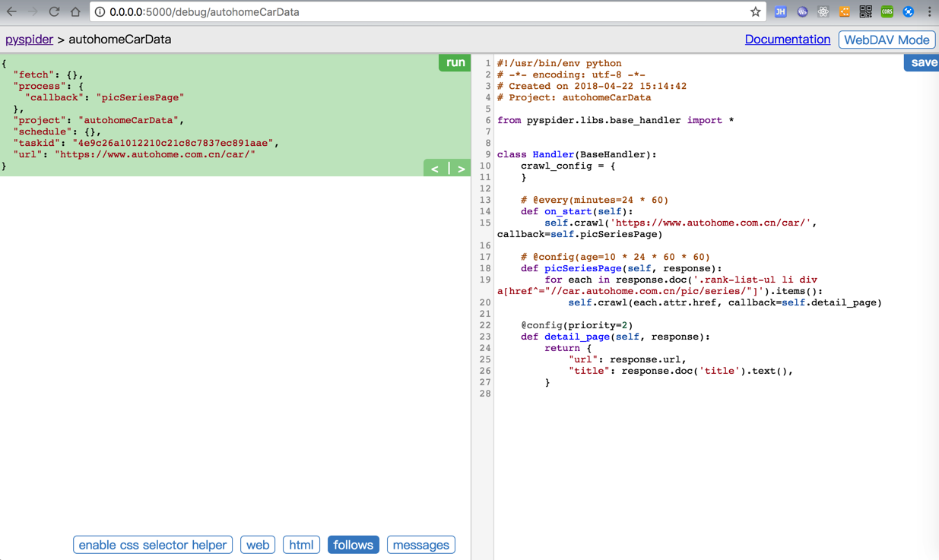The image size is (939, 560).
Task: Open the Ws extension icon
Action: pyautogui.click(x=802, y=11)
